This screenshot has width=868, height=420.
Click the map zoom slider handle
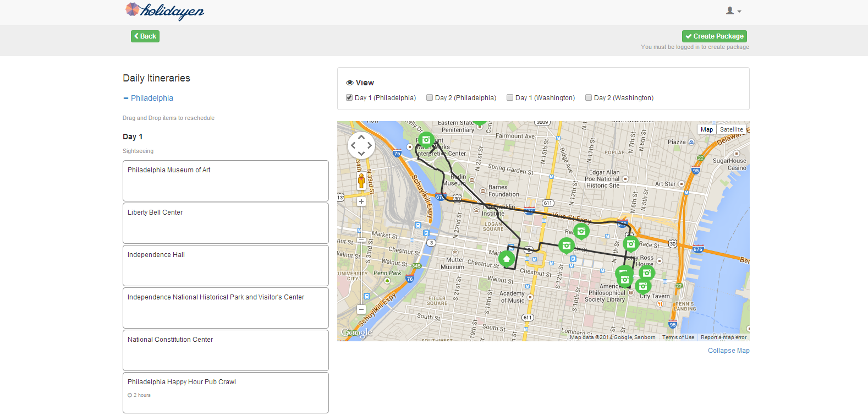point(361,239)
